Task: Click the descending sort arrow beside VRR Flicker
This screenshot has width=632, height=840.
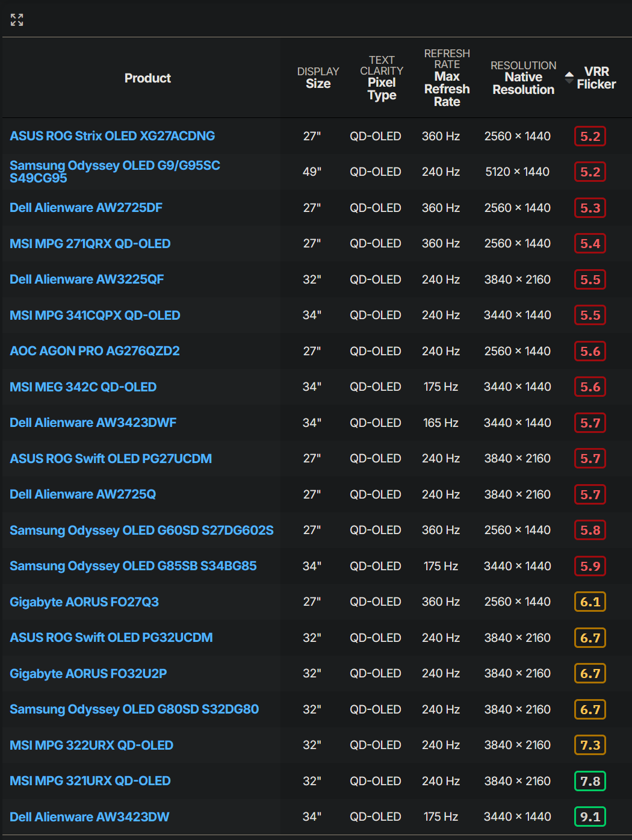Action: tap(569, 81)
